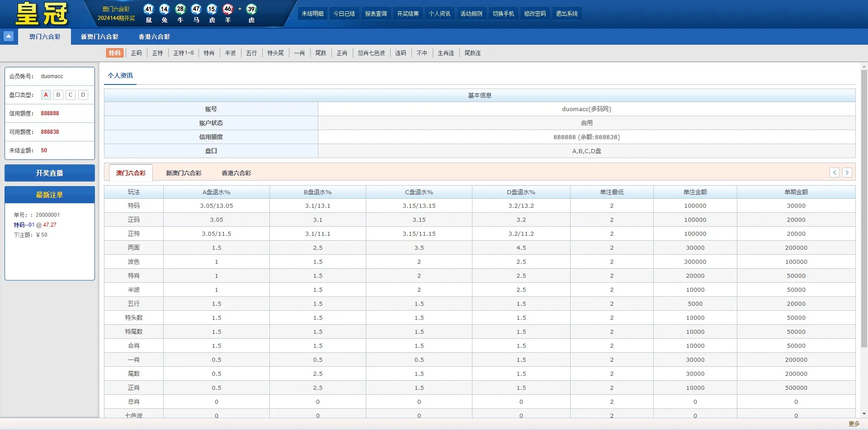Click the left chevron beside the odds table
Image resolution: width=868 pixels, height=430 pixels.
click(834, 173)
